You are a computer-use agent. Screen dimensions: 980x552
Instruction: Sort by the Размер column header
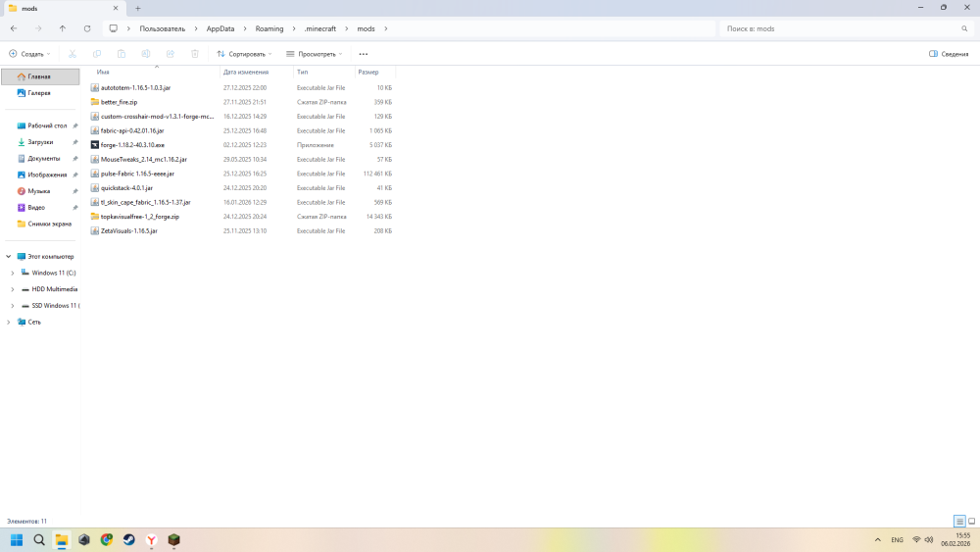point(368,72)
